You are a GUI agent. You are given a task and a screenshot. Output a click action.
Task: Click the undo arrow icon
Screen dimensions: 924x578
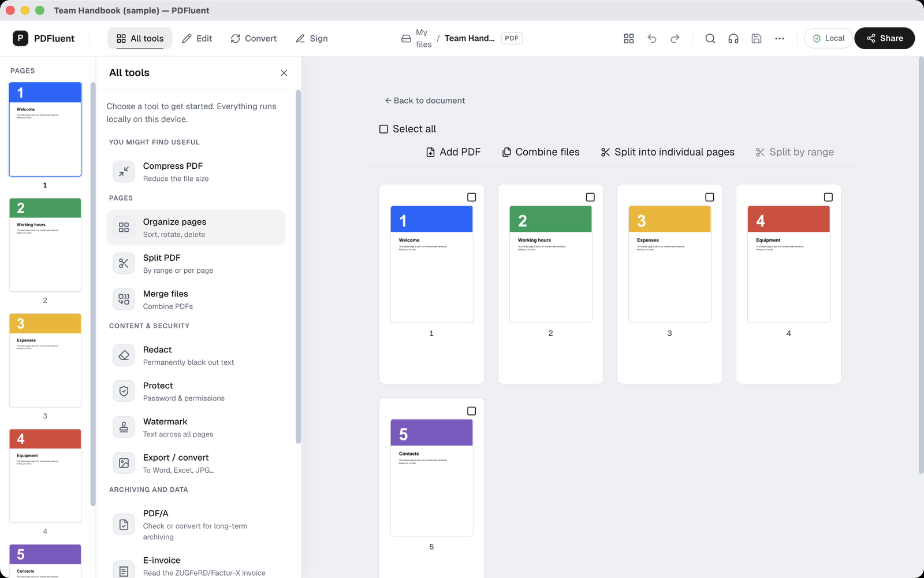[x=652, y=38]
